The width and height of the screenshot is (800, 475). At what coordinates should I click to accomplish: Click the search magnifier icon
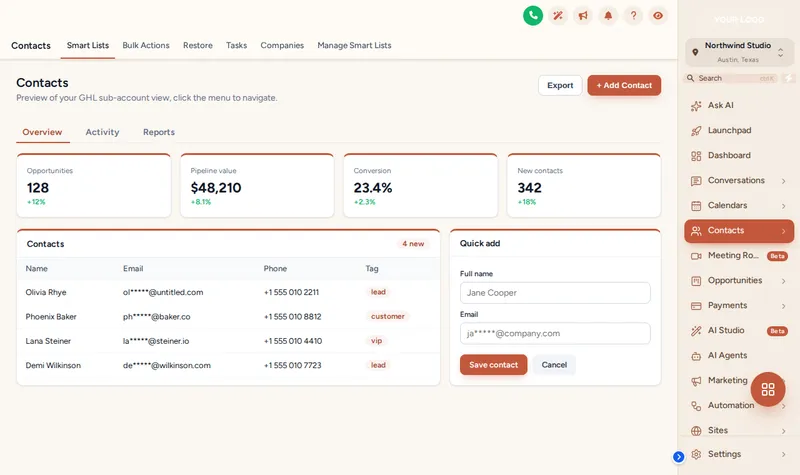tap(690, 78)
